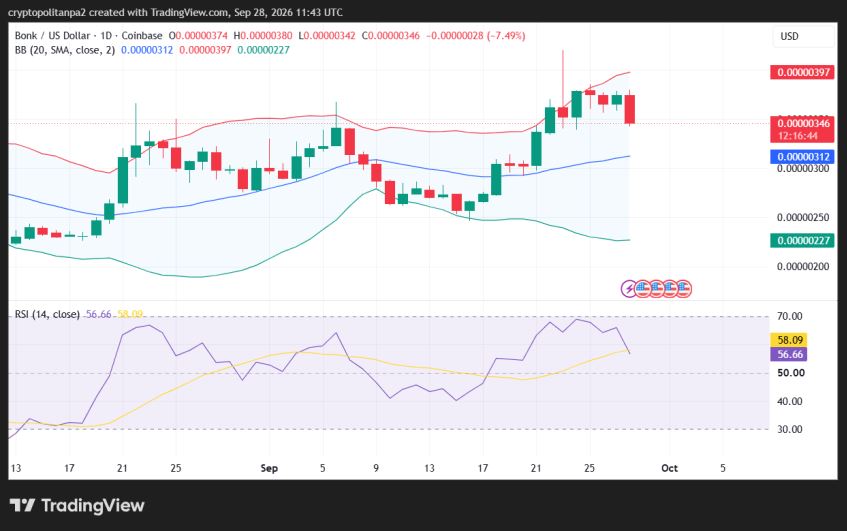Click the −7.49% change value
This screenshot has height=531, width=847.
(x=506, y=36)
